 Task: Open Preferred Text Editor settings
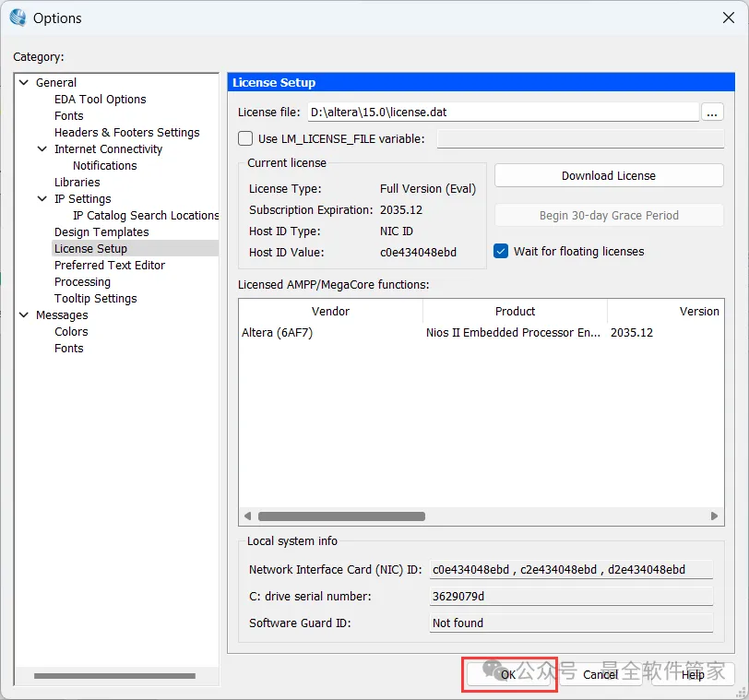[x=110, y=265]
